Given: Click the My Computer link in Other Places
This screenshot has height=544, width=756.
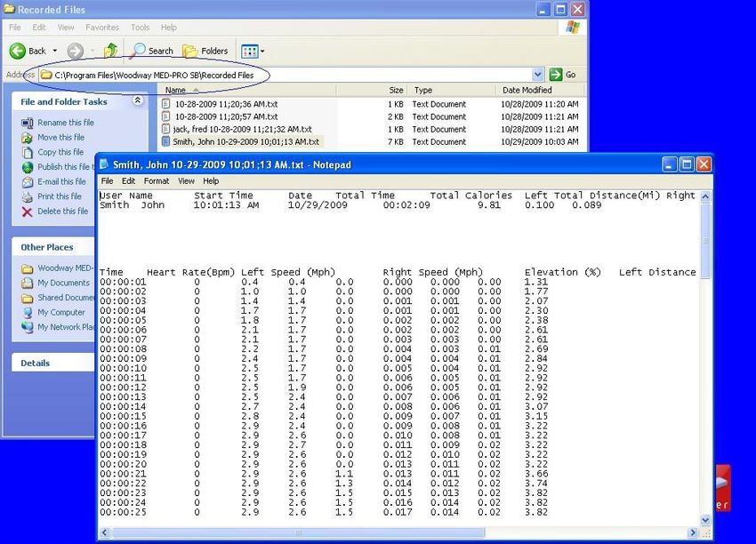Looking at the screenshot, I should pyautogui.click(x=61, y=312).
